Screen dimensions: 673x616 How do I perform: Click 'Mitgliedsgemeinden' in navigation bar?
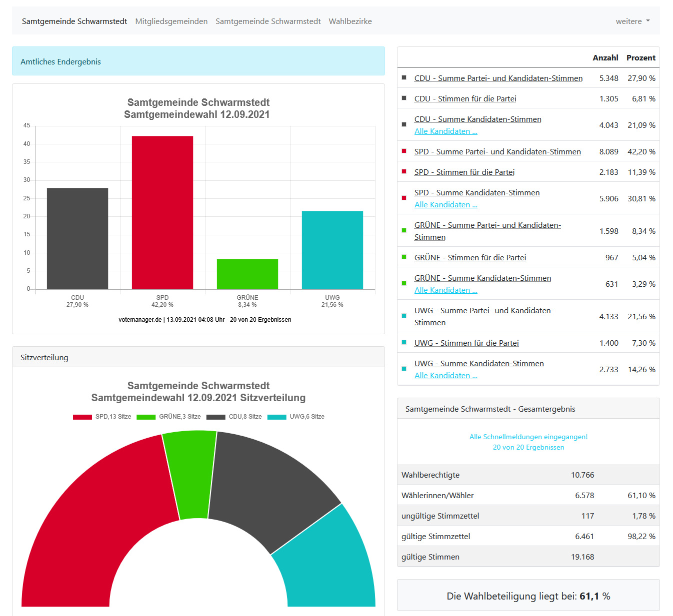click(x=171, y=21)
